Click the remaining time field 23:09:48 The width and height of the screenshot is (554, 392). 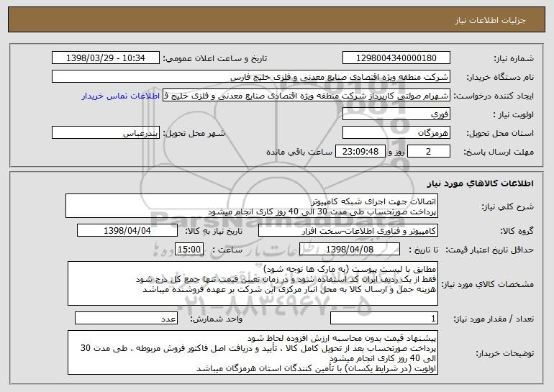tap(360, 152)
